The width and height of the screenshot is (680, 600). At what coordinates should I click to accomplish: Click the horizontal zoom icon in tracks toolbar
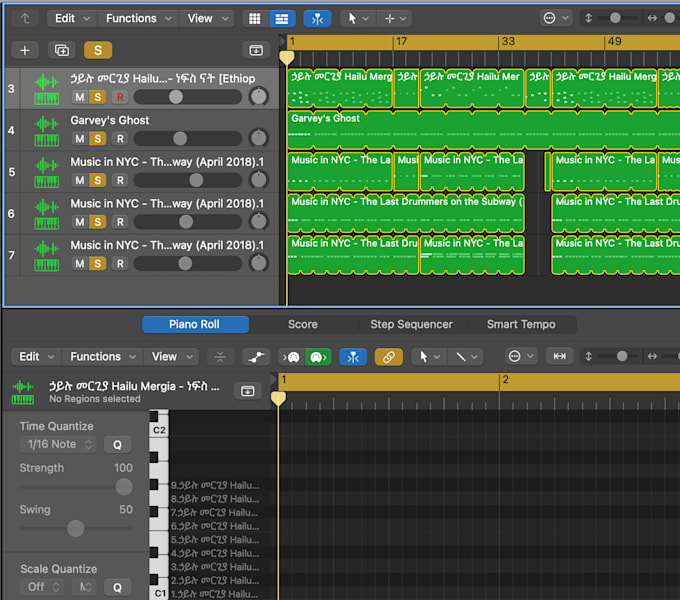(x=652, y=18)
